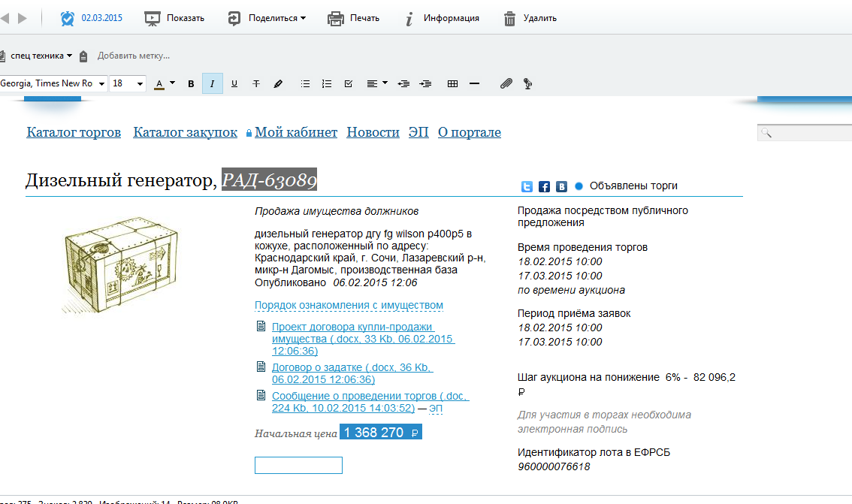Insert a checkbox to-do item
The image size is (852, 504).
click(348, 84)
